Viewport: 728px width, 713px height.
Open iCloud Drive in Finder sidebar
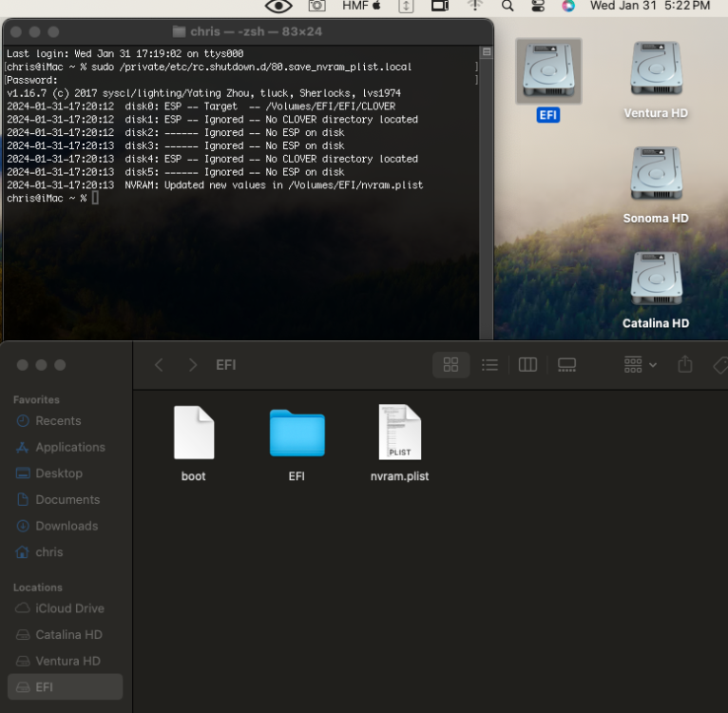(x=69, y=608)
